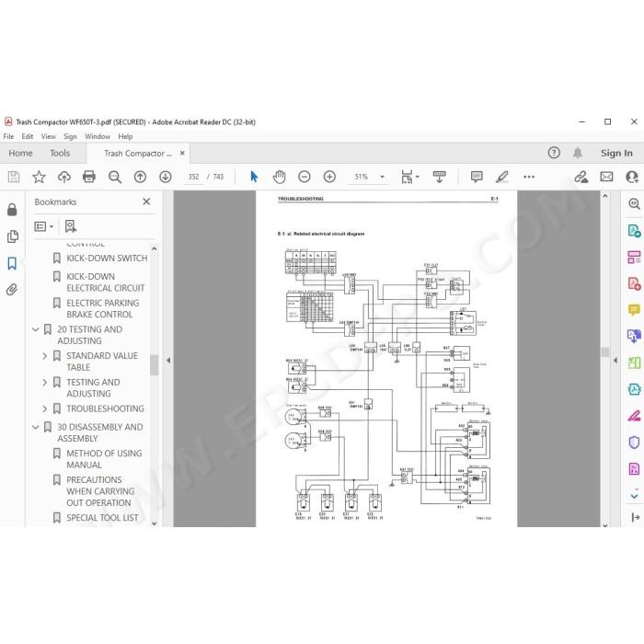Go to next page arrow
Screen dimensions: 644x644
pos(165,177)
